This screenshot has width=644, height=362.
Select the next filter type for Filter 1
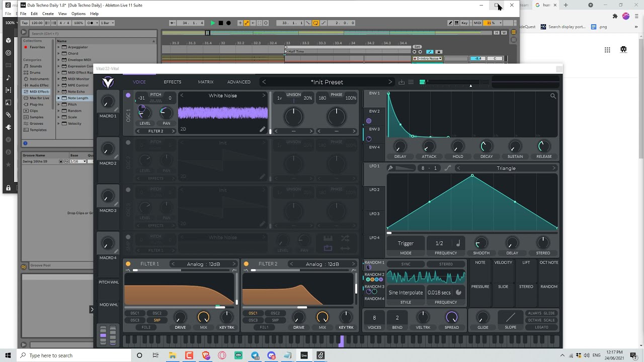pos(234,264)
